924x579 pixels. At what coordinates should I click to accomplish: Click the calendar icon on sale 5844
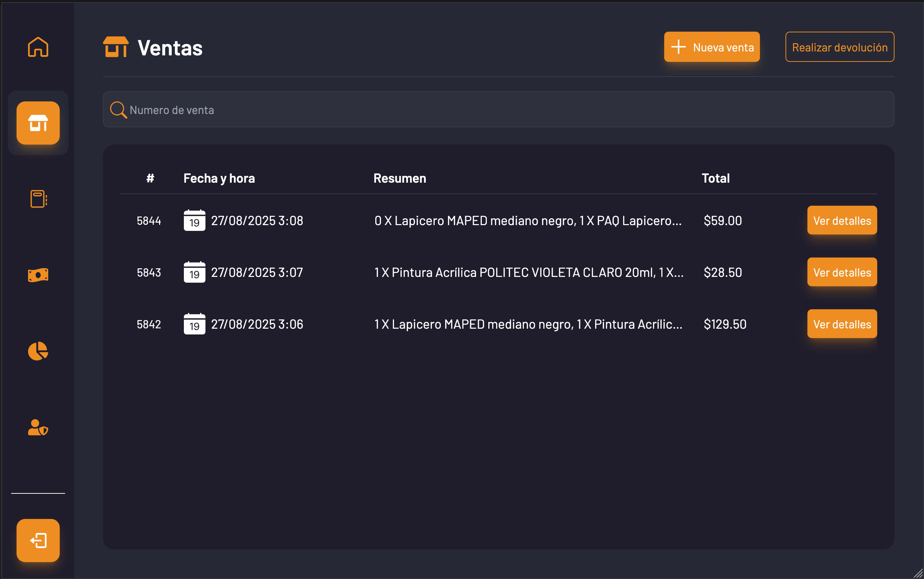[x=195, y=220]
